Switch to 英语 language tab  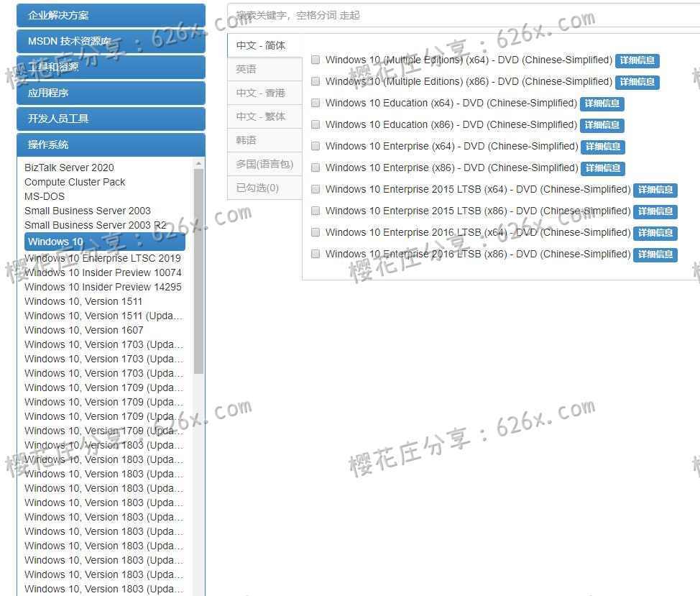pos(264,69)
